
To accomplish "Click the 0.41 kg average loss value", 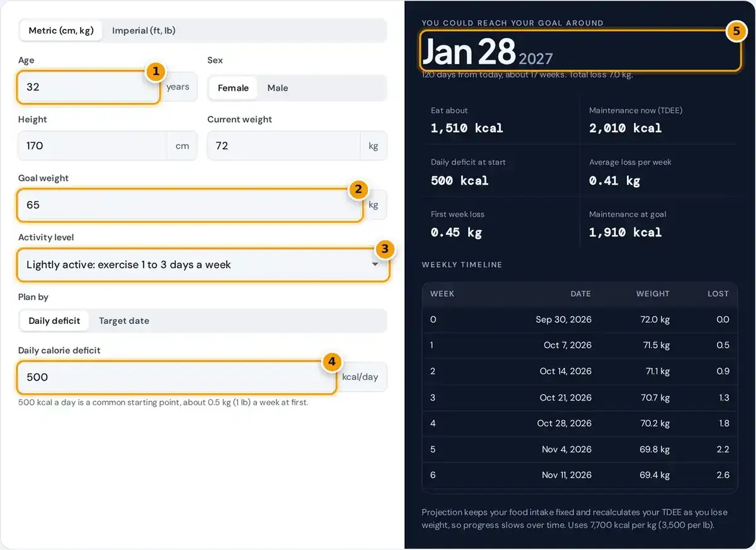I will (x=614, y=181).
